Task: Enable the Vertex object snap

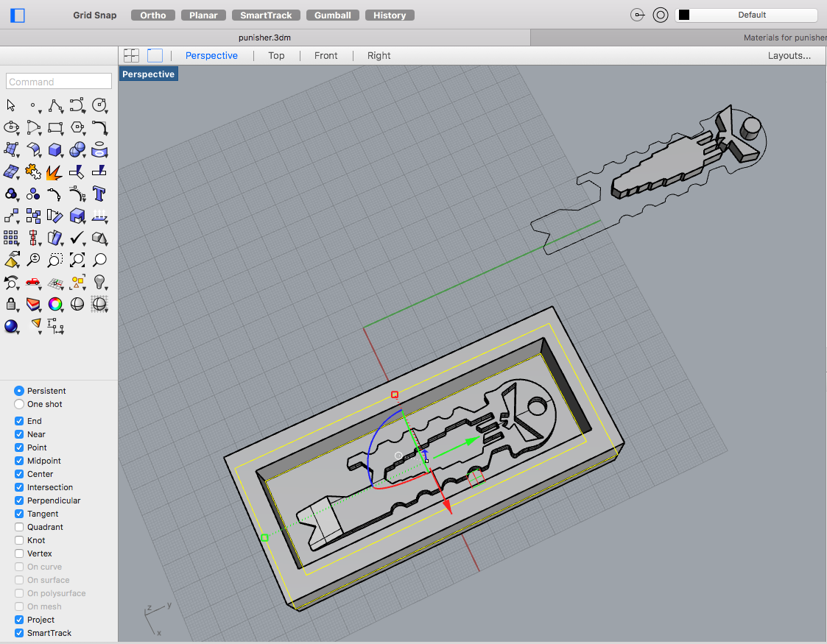Action: point(19,553)
